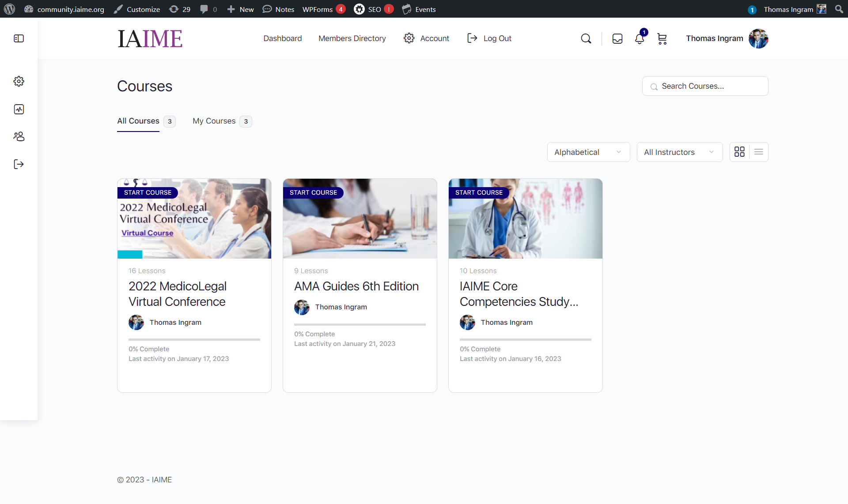Click progress bar on IAIME Core card
The height and width of the screenshot is (504, 848).
pos(526,339)
